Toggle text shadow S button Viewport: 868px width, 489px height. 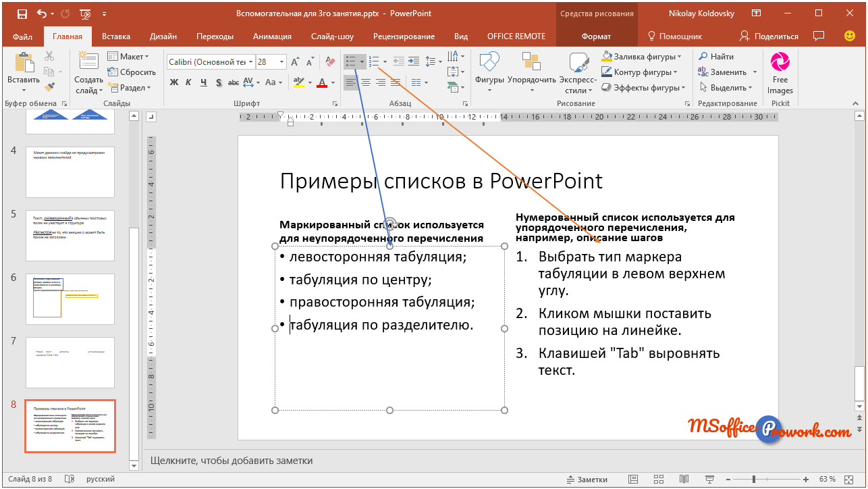tap(219, 82)
